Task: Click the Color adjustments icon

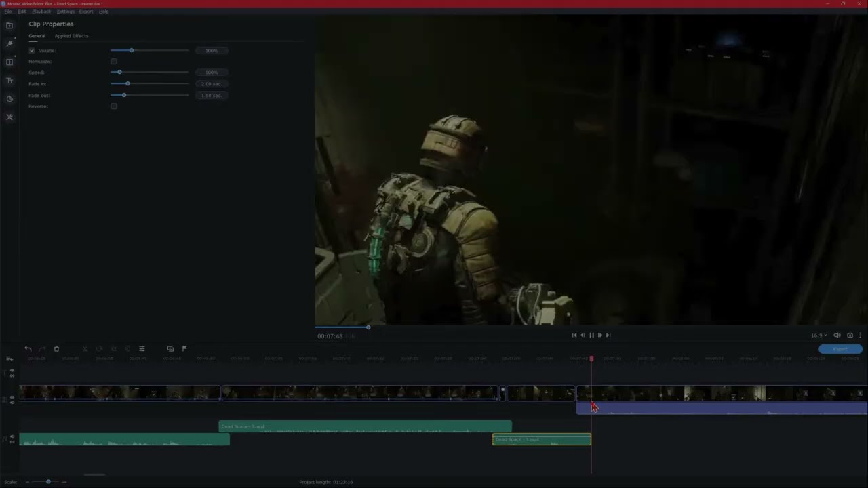Action: tap(127, 349)
